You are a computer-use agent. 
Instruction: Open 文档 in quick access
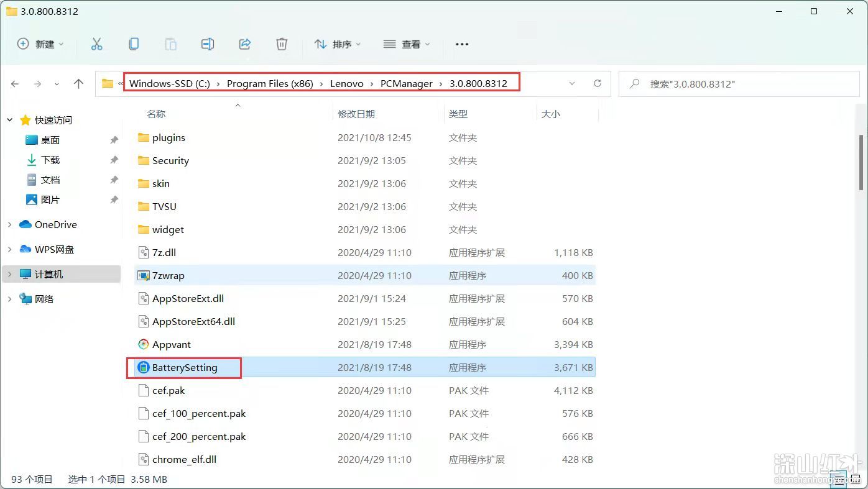tap(50, 180)
